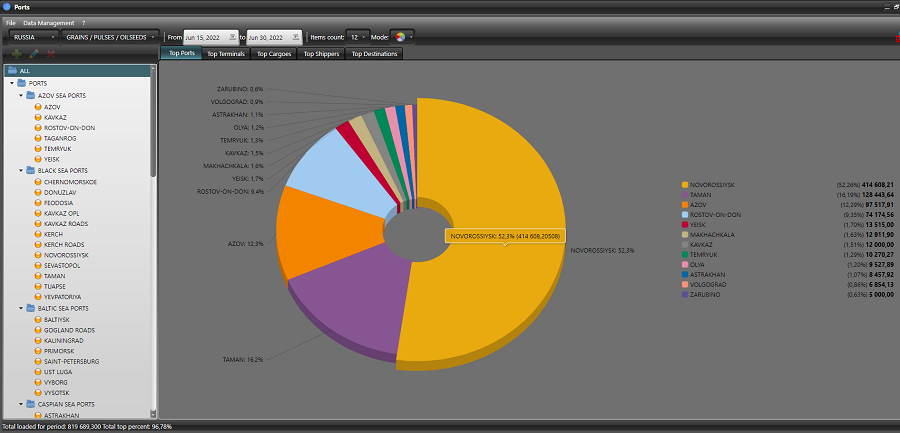Click the BALTIYSK port orange icon
This screenshot has width=900, height=433.
[x=38, y=319]
